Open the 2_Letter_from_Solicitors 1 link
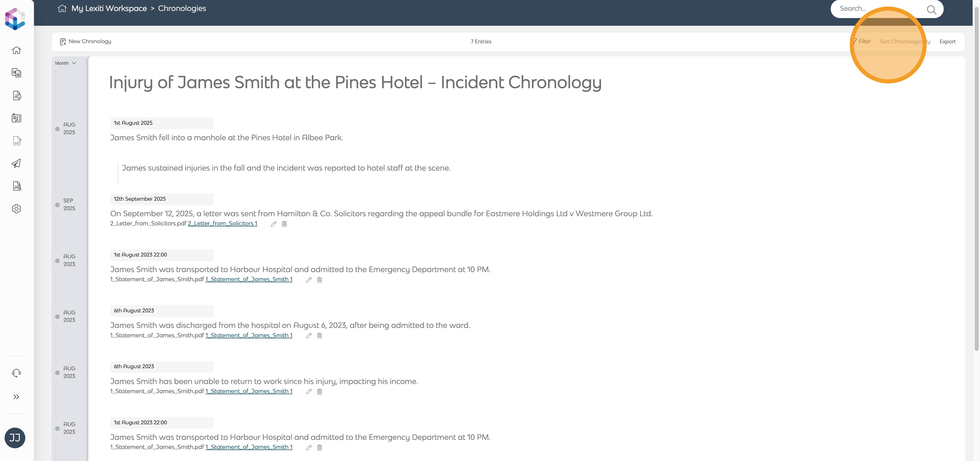This screenshot has height=461, width=980. tap(222, 223)
